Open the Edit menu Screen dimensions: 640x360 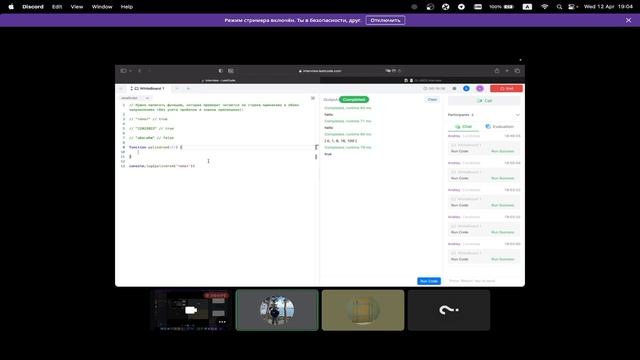pos(57,7)
